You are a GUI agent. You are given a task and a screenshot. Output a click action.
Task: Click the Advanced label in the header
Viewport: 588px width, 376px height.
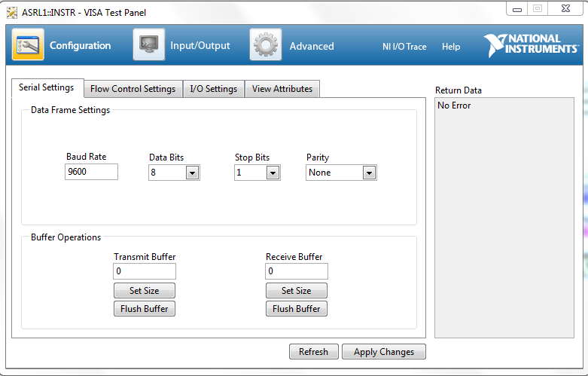pyautogui.click(x=312, y=46)
